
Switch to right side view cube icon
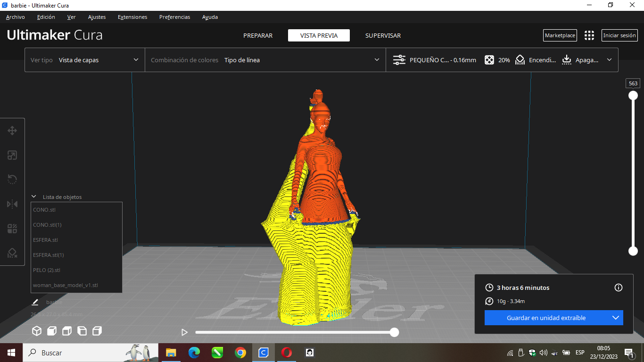pos(97,331)
